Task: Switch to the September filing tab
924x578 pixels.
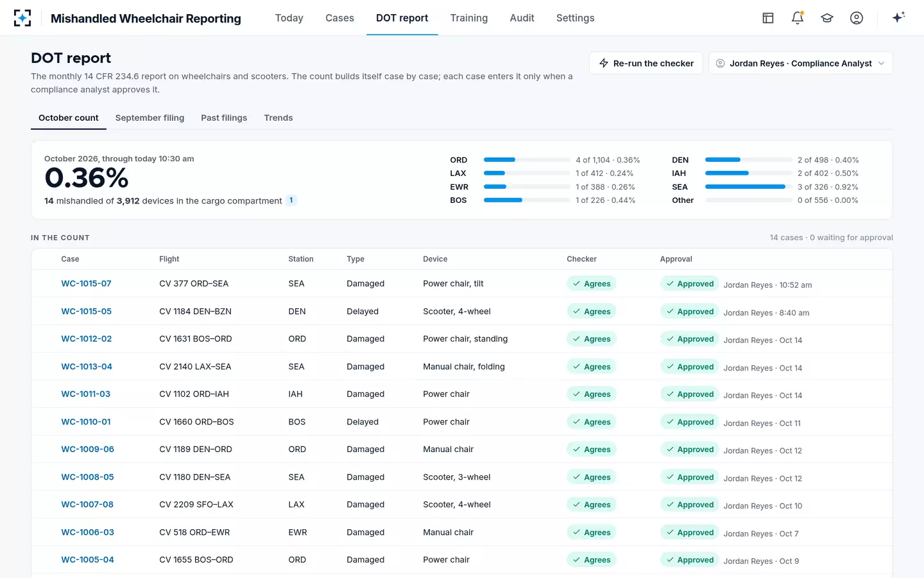Action: [150, 118]
